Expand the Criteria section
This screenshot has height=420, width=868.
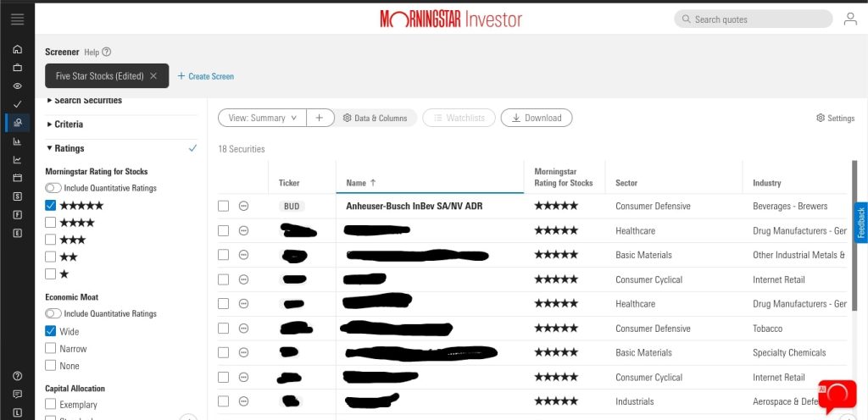tap(65, 124)
